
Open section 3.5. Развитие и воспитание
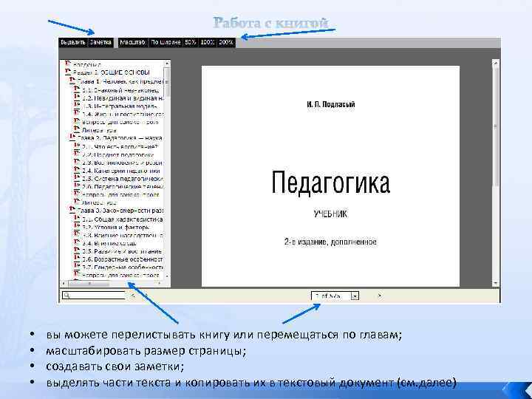coord(122,251)
